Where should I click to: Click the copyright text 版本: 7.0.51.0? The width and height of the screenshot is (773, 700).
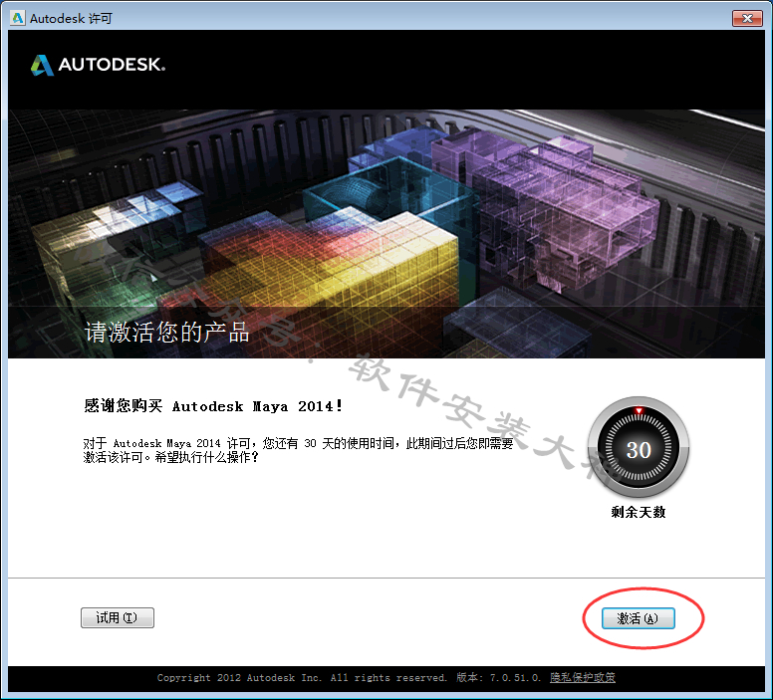click(498, 677)
